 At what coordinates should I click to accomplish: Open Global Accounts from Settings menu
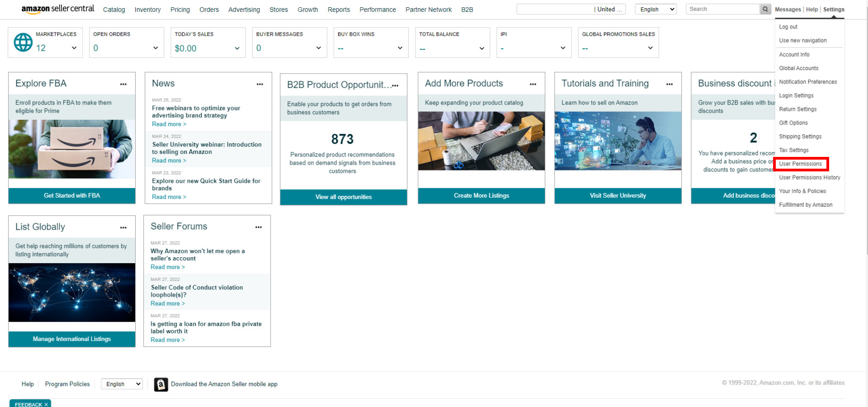click(x=798, y=68)
